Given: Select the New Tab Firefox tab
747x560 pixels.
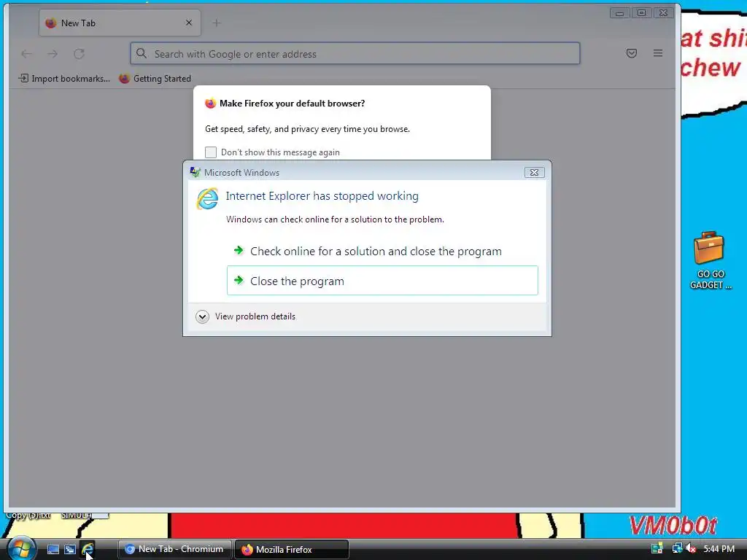Looking at the screenshot, I should [x=120, y=23].
